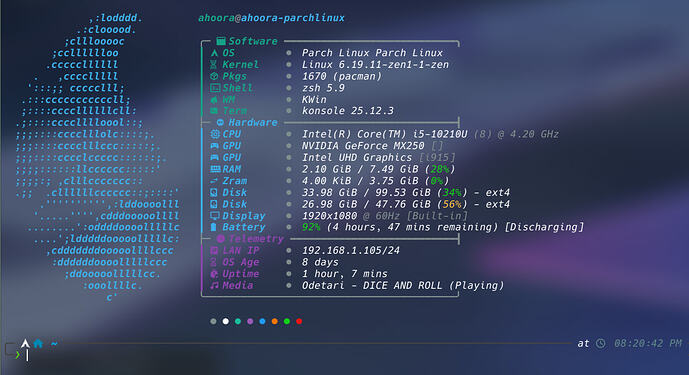Click the Disk icon on 26.98 GiB row
Viewport: 689px width, 375px height.
tap(214, 204)
